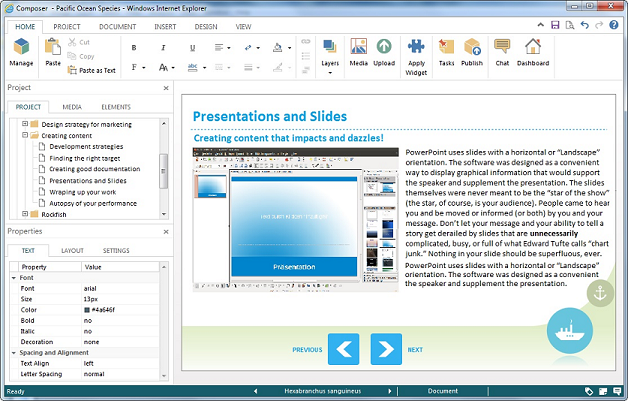Save with the floppy disk icon

click(x=555, y=25)
